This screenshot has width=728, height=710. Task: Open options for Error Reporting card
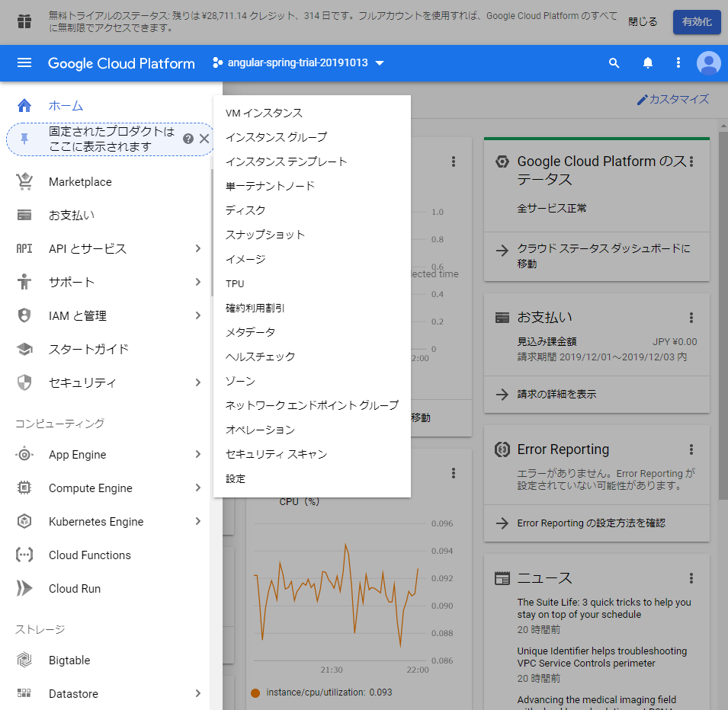[x=691, y=449]
